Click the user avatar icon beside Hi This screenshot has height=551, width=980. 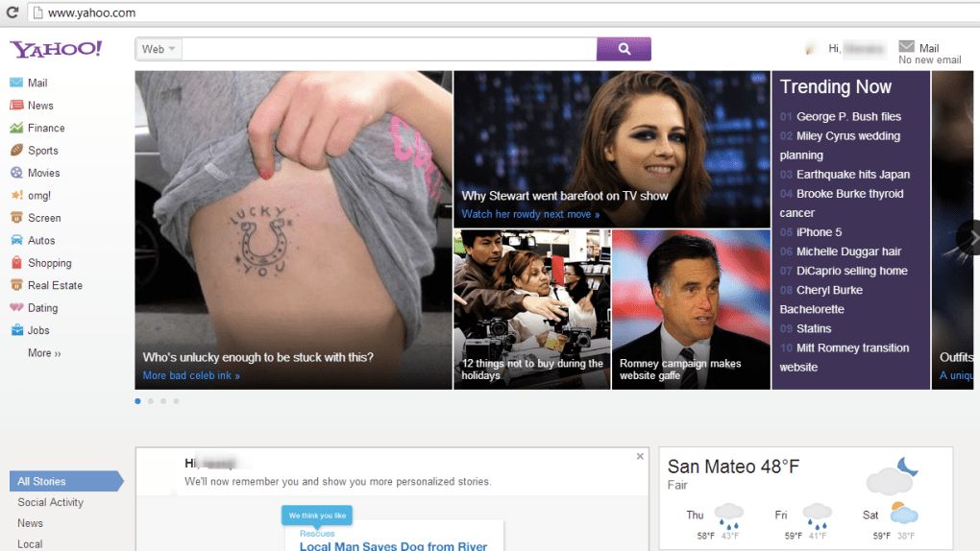[811, 48]
